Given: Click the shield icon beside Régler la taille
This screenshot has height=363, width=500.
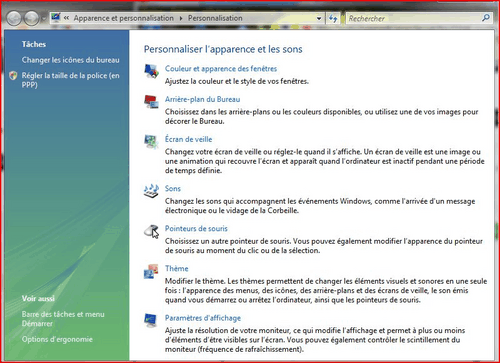Looking at the screenshot, I should [13, 76].
